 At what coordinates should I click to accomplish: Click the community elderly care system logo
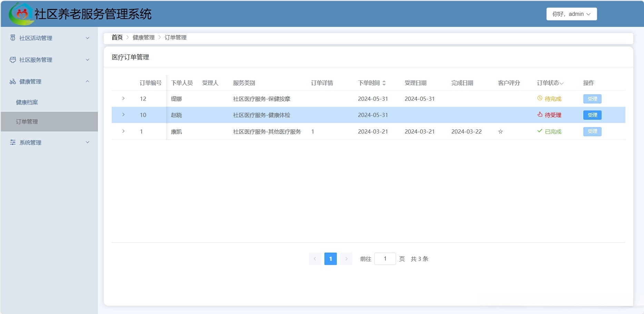tap(21, 14)
